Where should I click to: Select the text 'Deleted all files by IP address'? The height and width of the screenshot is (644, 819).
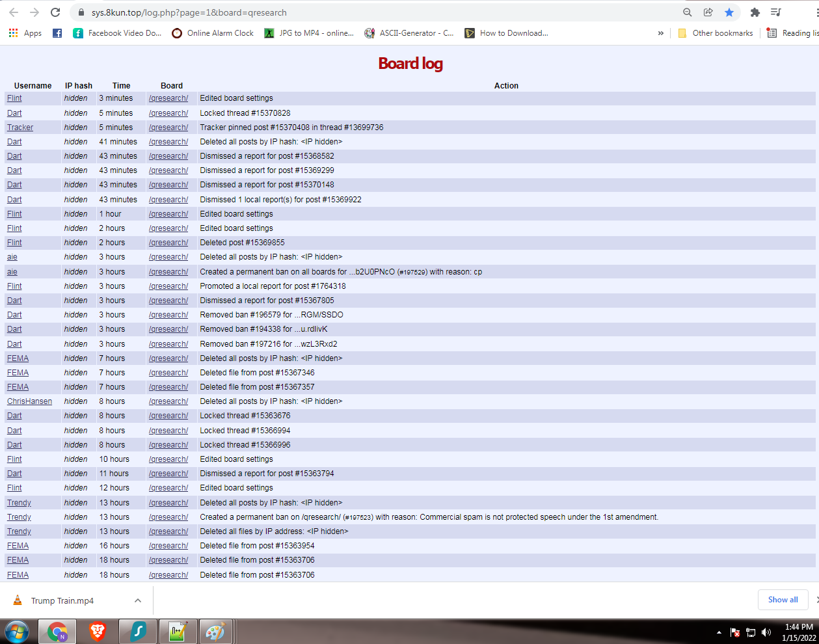tap(252, 531)
